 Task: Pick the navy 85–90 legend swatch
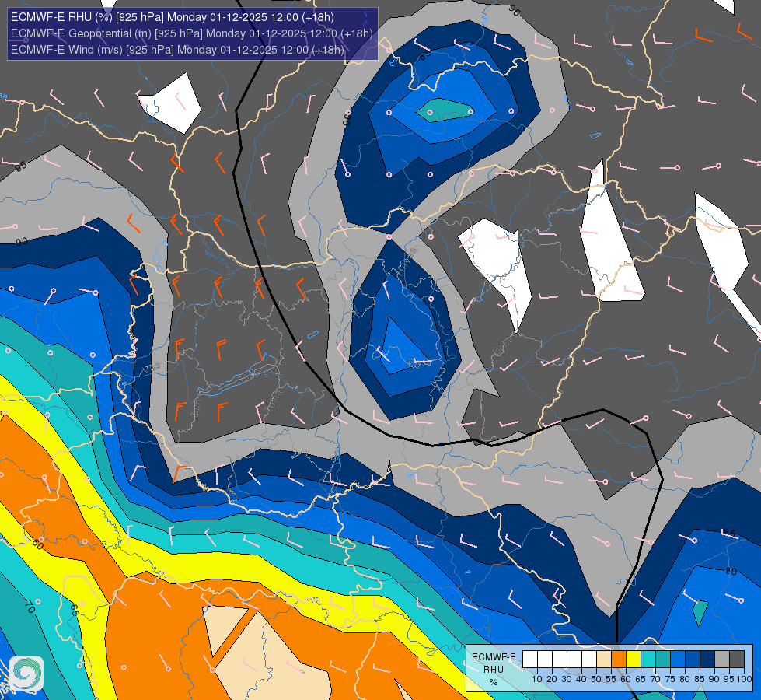click(707, 660)
